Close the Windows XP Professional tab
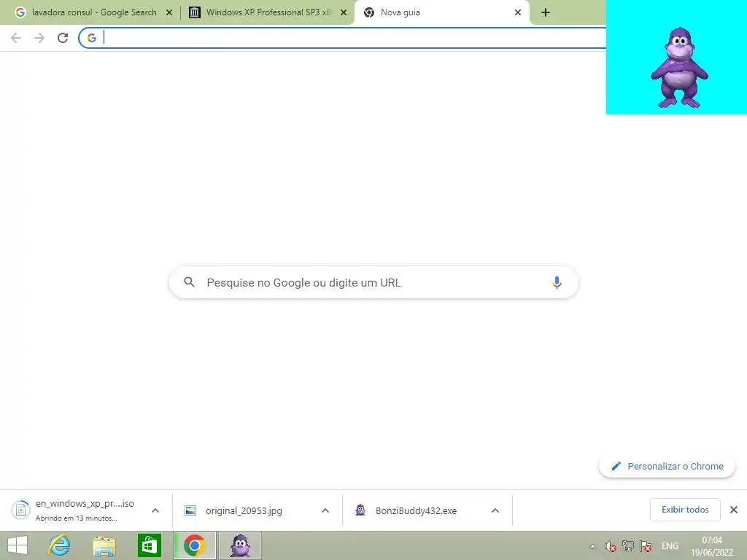 344,12
